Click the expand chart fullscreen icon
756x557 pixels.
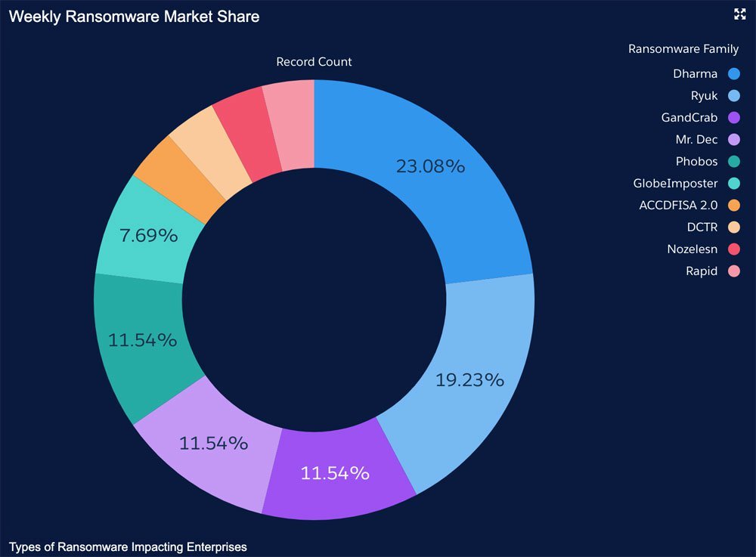click(x=740, y=14)
